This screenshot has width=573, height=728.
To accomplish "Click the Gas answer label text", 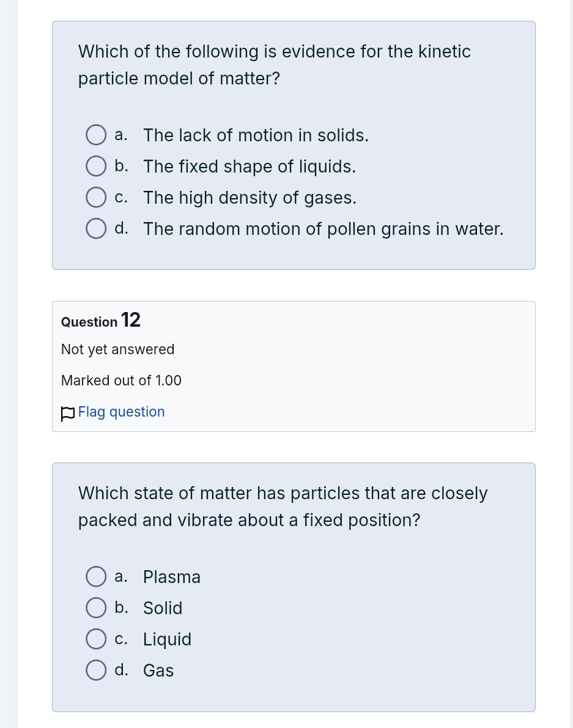I will point(158,670).
